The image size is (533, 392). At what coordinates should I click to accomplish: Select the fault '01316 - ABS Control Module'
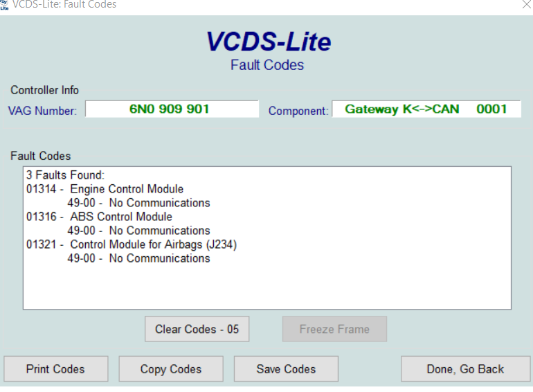[99, 217]
